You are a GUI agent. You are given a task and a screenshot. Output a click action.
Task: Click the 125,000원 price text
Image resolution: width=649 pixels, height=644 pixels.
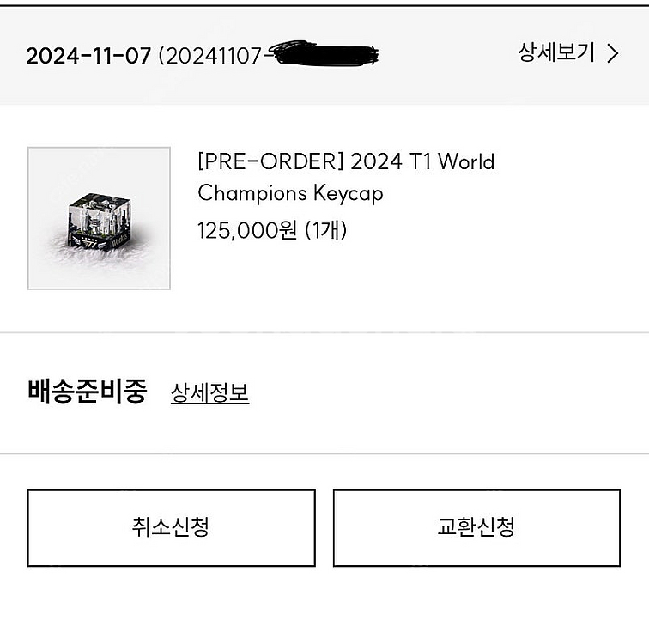coord(246,230)
